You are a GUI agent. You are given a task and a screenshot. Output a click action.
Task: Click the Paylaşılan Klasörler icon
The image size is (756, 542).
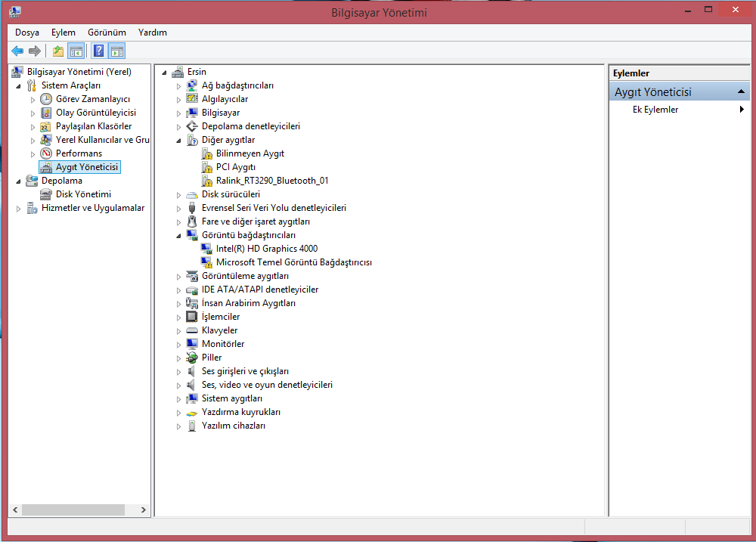[46, 126]
